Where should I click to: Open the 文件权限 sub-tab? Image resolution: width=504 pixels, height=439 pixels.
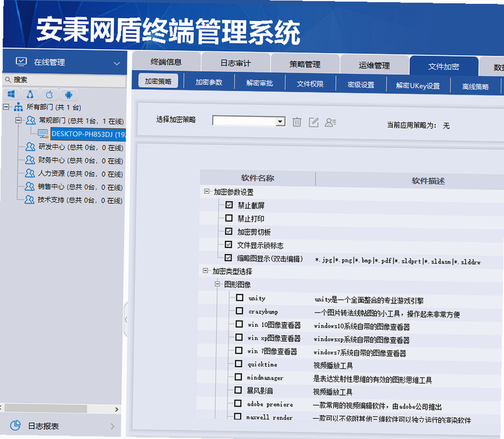[310, 84]
